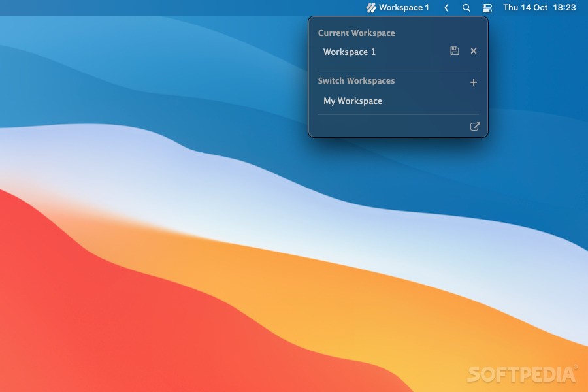Save the current workspace using floppy disk icon
588x392 pixels.
(x=455, y=50)
